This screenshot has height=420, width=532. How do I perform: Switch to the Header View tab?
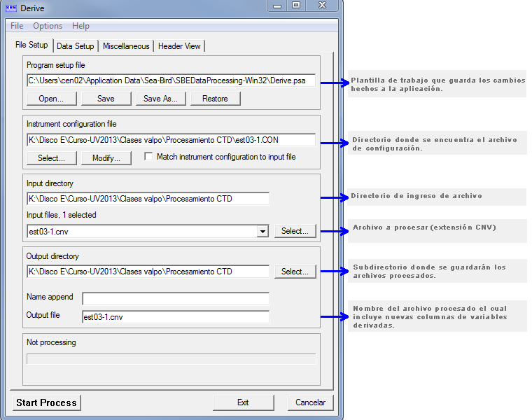(179, 46)
